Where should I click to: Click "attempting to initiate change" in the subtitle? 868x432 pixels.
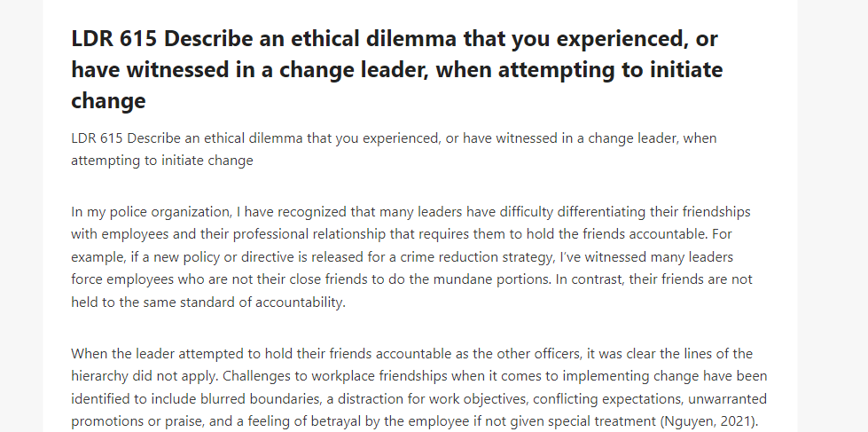[162, 161]
